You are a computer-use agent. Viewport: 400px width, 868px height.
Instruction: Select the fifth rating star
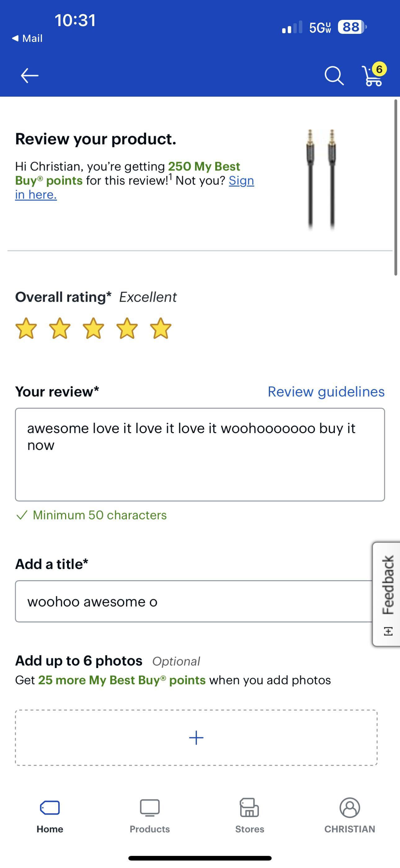161,328
